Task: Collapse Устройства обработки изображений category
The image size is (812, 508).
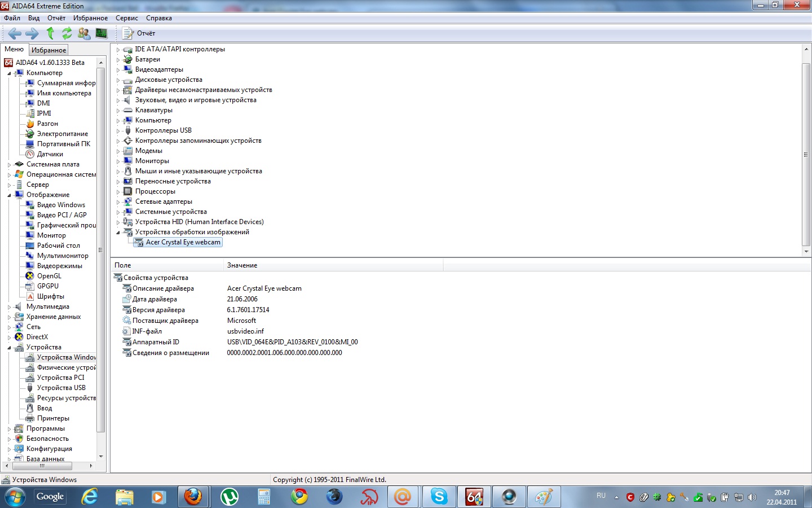Action: click(118, 233)
